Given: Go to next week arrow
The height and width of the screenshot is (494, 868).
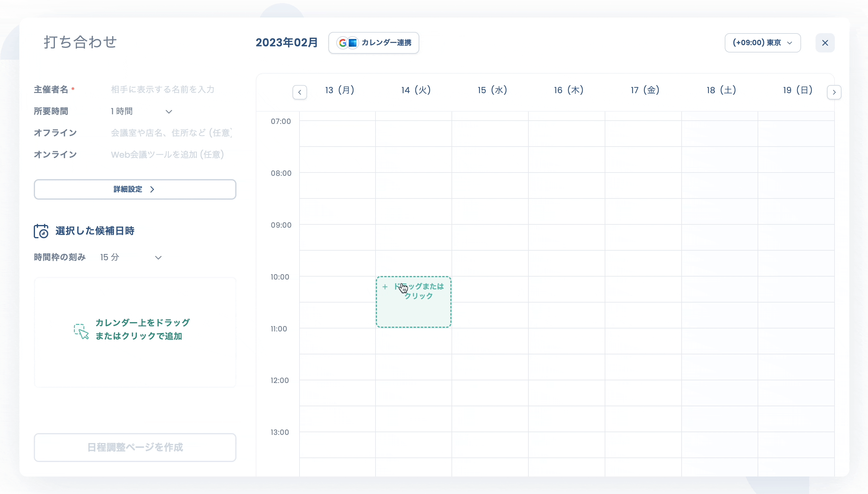Looking at the screenshot, I should 834,92.
